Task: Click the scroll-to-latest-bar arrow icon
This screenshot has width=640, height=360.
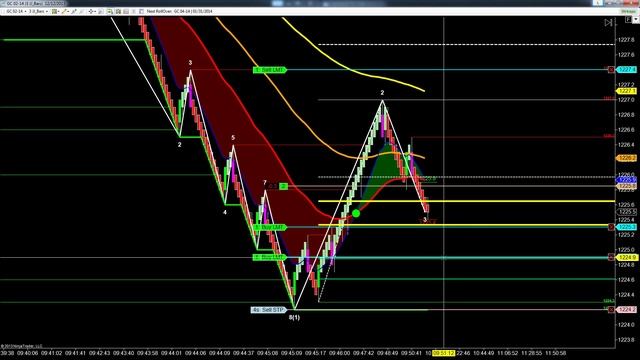Action: pyautogui.click(x=608, y=23)
